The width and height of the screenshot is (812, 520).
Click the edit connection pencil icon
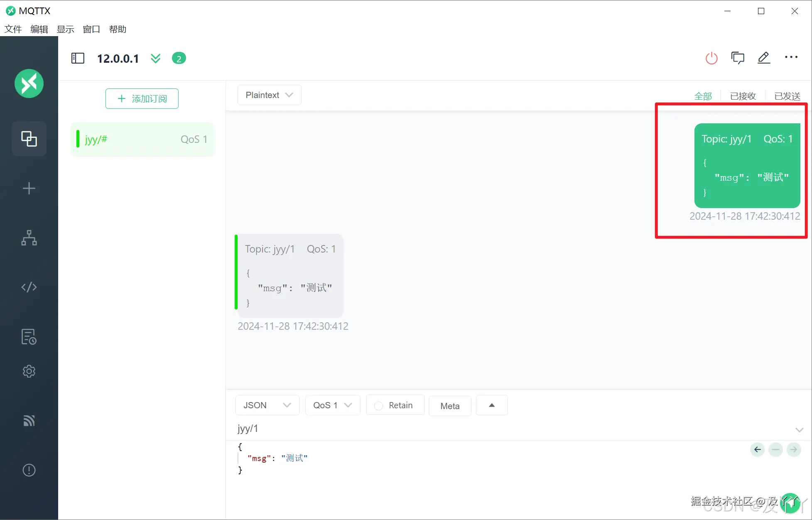764,58
